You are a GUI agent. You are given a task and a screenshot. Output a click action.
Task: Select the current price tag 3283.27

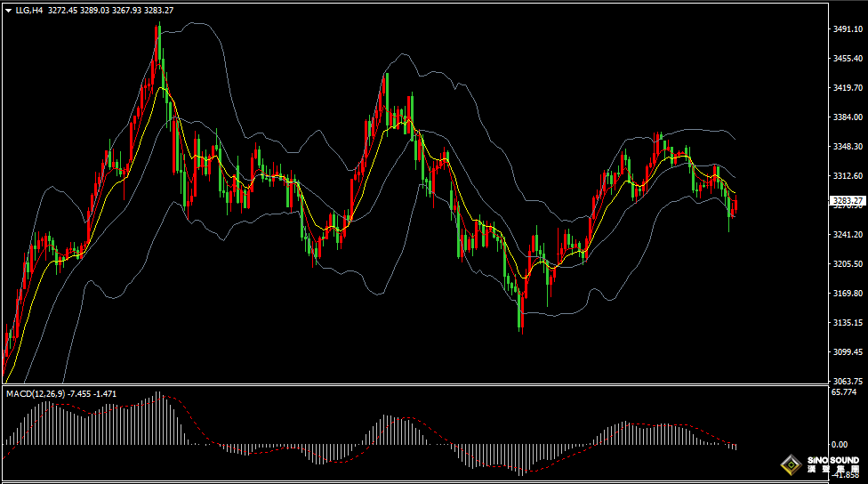pyautogui.click(x=848, y=201)
